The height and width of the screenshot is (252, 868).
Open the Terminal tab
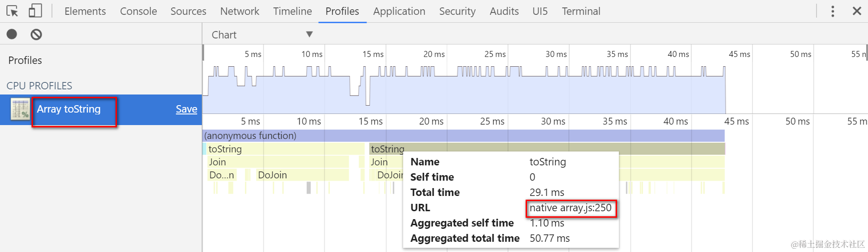(x=581, y=11)
